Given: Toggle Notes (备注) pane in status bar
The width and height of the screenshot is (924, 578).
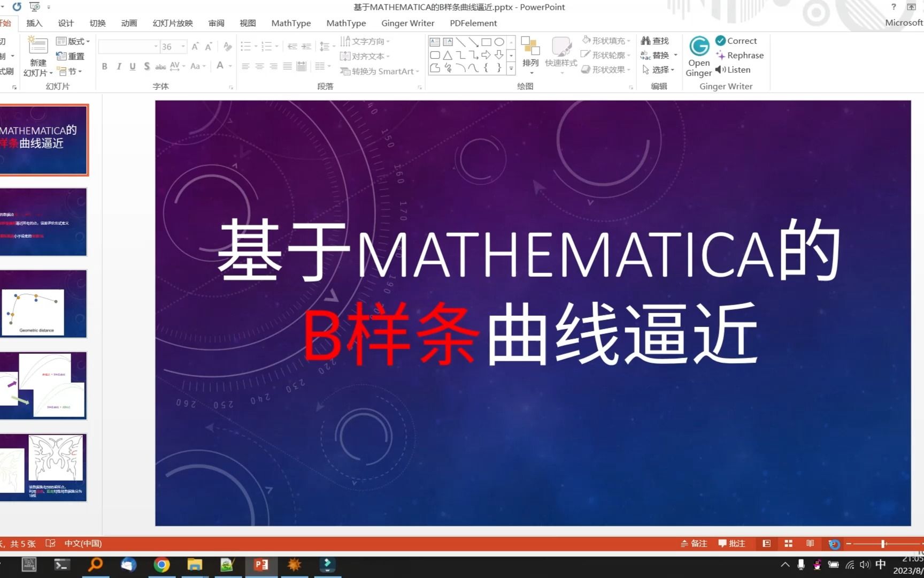Looking at the screenshot, I should 694,544.
